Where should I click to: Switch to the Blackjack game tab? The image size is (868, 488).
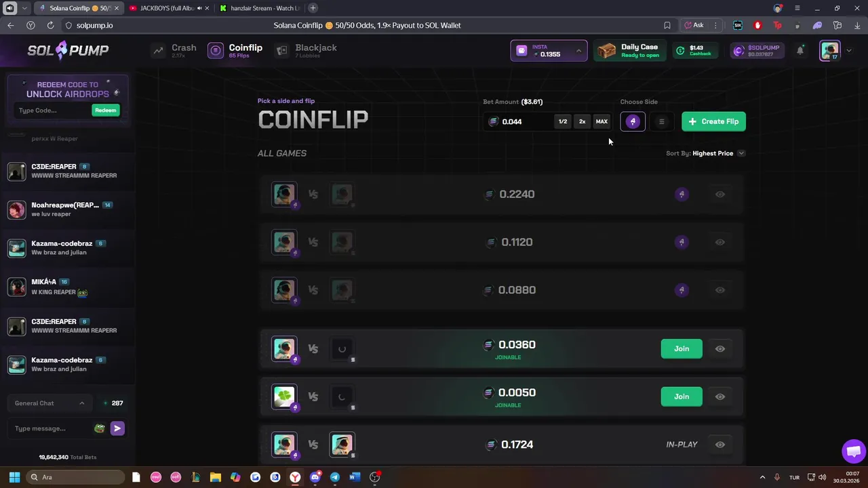tap(306, 51)
